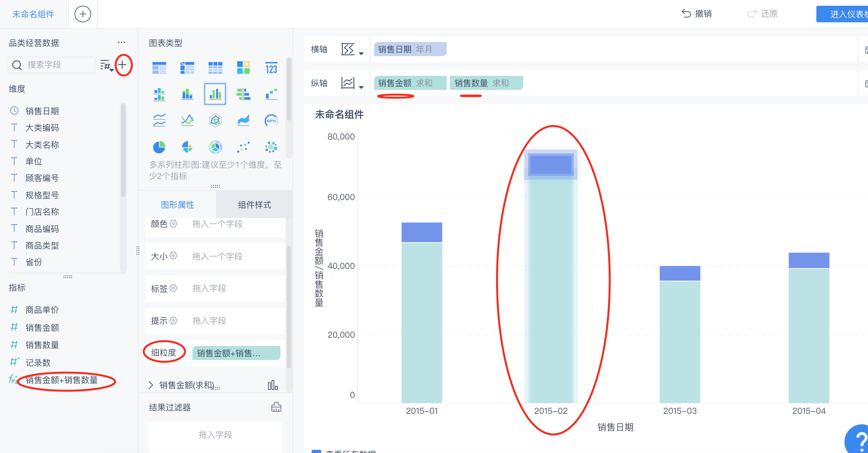Pick the radar chart type icon
Screen dimensions: 868x453
tap(215, 120)
